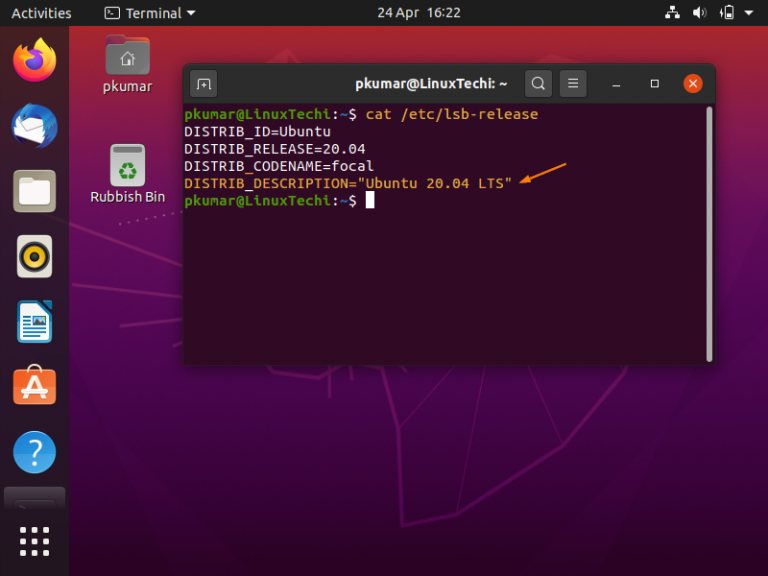Open the clock and calendar panel

(418, 13)
